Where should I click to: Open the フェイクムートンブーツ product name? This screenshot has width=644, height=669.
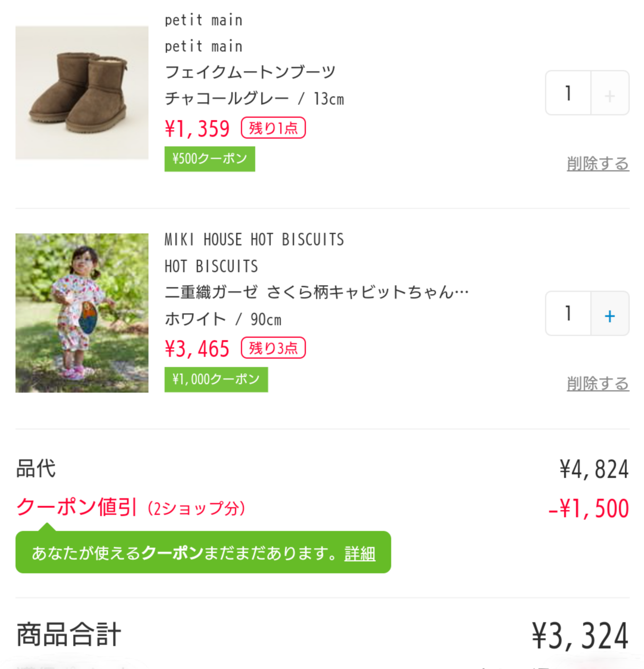(250, 72)
